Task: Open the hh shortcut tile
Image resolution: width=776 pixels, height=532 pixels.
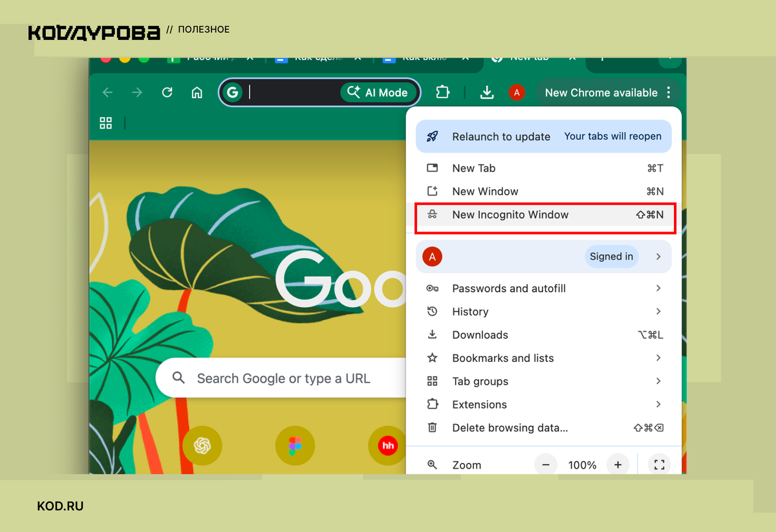Action: (387, 445)
